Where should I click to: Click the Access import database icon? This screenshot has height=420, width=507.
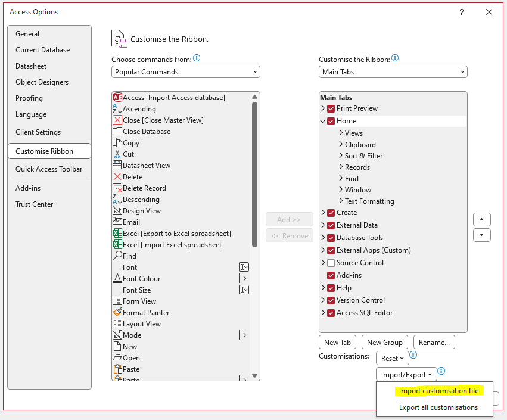pyautogui.click(x=117, y=97)
